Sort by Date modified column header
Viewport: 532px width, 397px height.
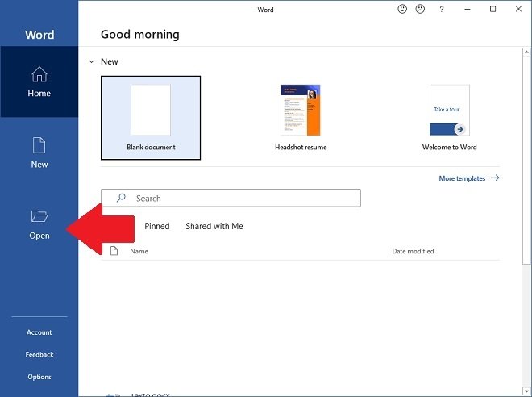point(413,251)
